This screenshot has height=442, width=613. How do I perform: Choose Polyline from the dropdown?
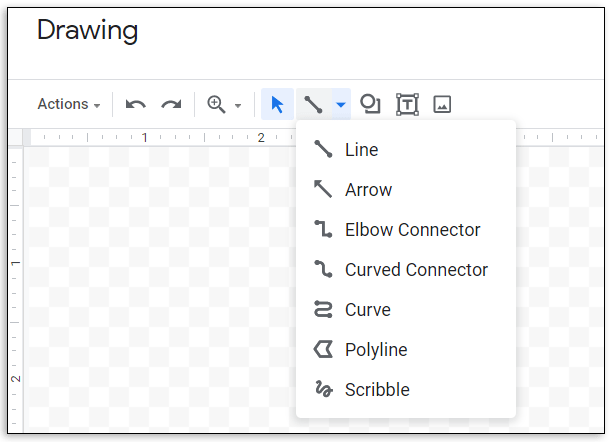376,350
